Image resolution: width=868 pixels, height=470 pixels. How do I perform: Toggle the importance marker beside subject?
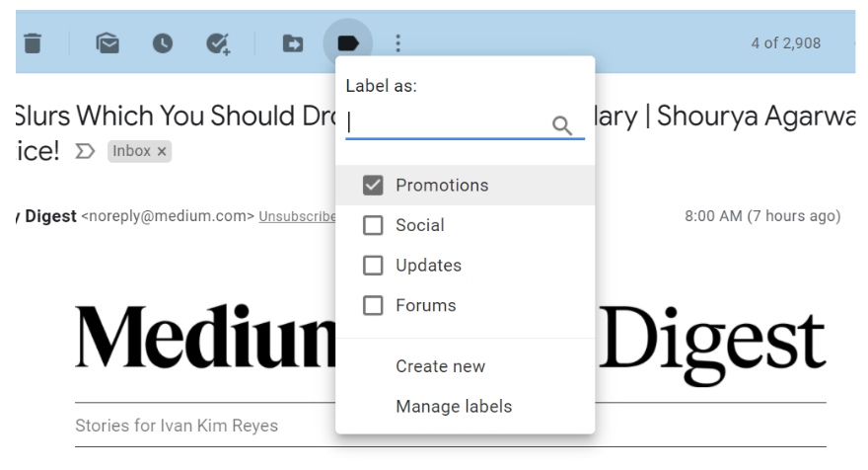[86, 151]
